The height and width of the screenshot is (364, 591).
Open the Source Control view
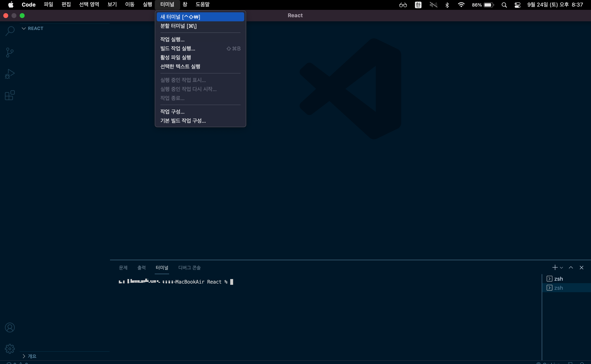(x=10, y=53)
